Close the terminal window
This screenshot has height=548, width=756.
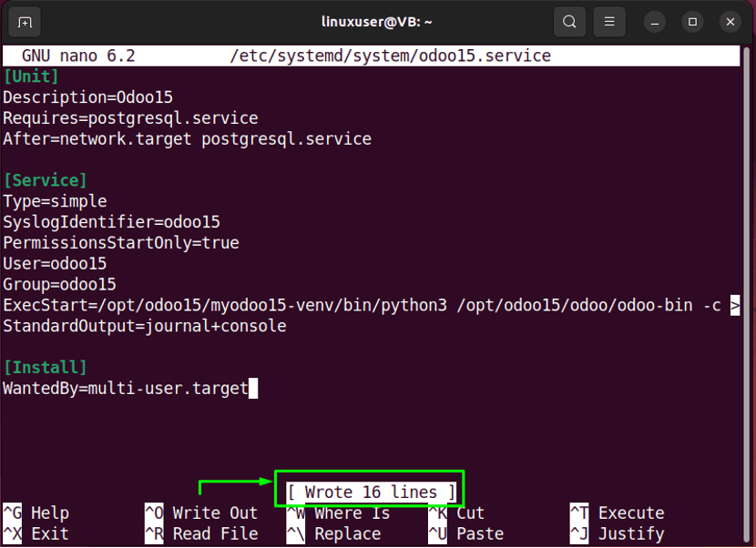point(730,22)
